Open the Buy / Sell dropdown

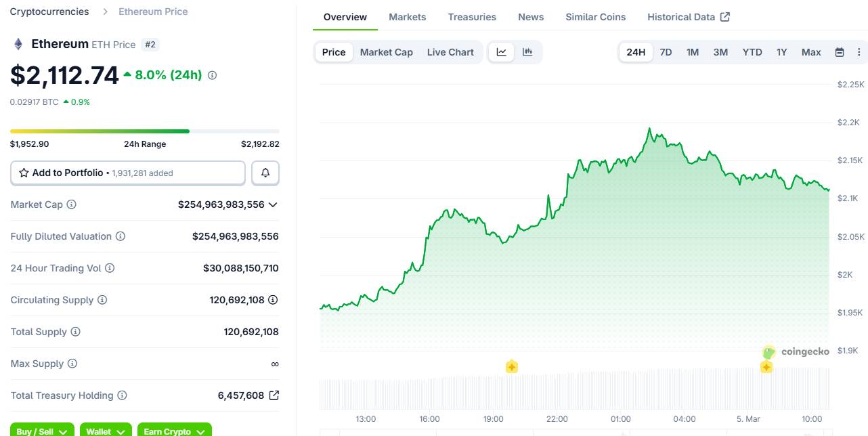click(x=41, y=431)
